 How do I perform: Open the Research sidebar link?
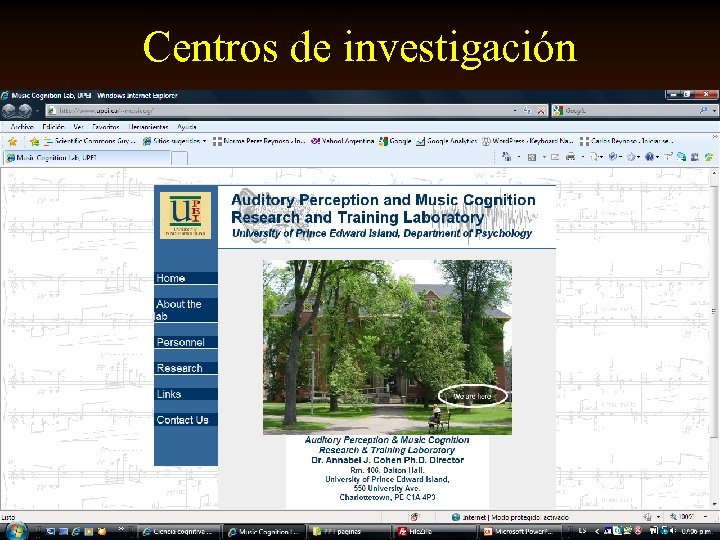click(186, 368)
